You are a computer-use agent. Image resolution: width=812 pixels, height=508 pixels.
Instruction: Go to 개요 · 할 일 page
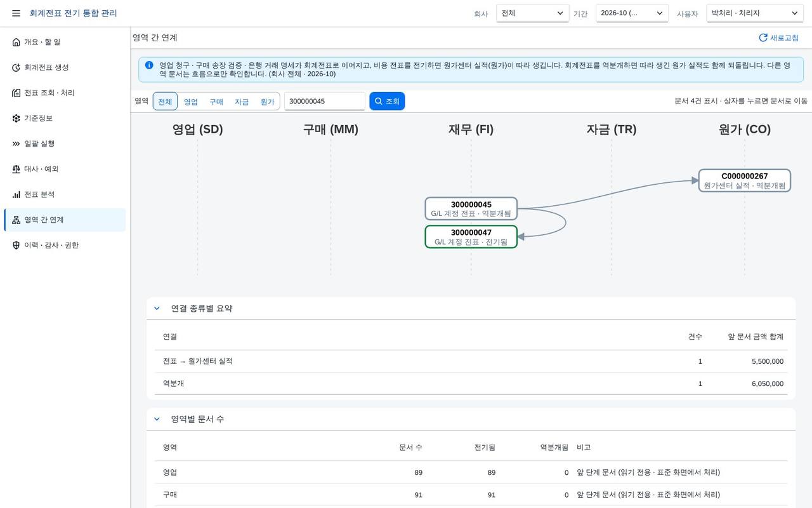(x=65, y=42)
